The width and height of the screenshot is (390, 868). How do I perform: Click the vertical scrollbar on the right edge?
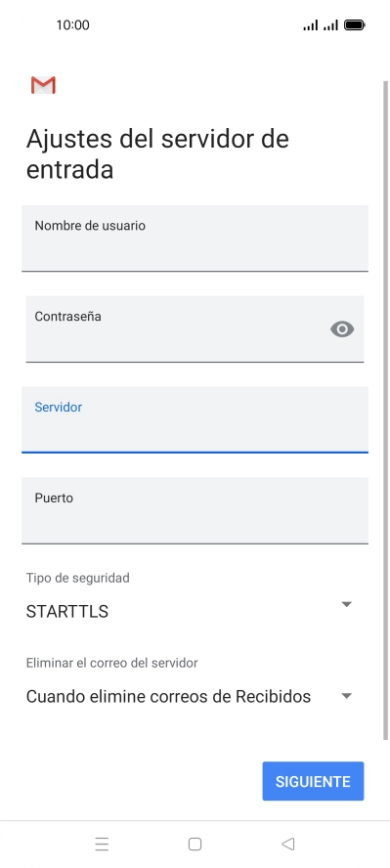click(385, 411)
